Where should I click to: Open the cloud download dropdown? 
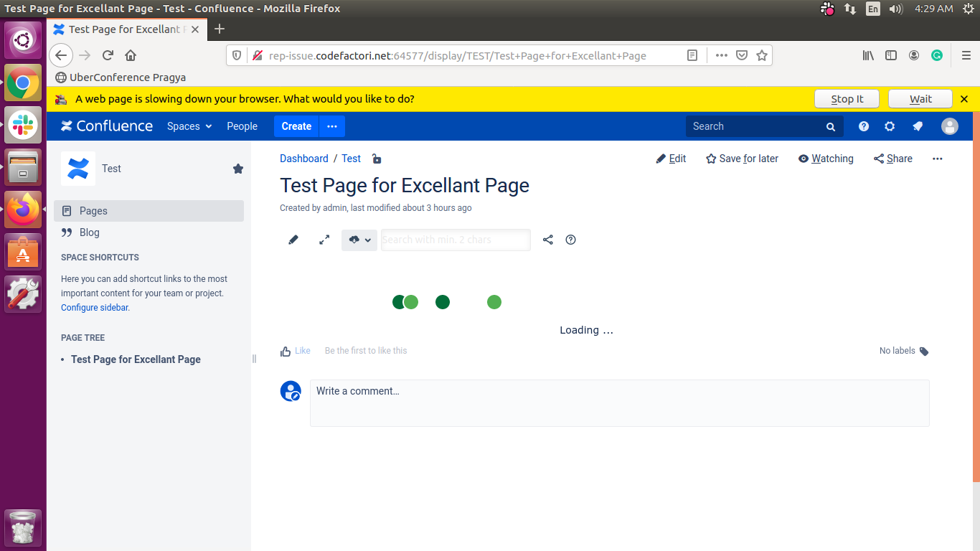359,240
